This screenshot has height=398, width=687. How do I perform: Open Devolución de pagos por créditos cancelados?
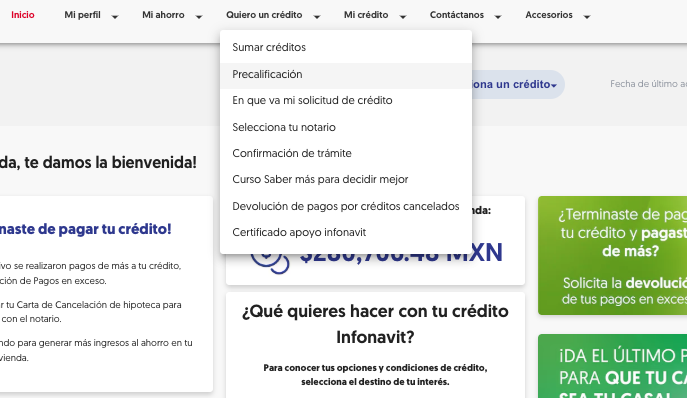346,206
